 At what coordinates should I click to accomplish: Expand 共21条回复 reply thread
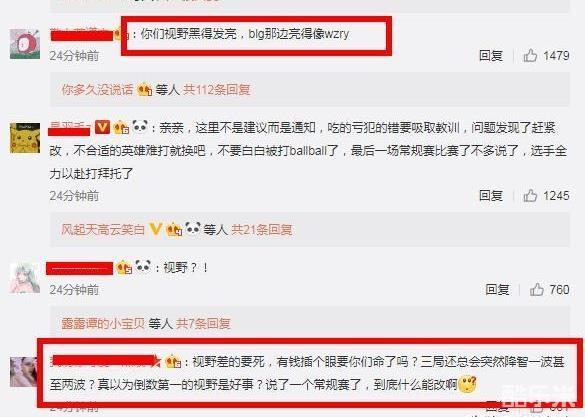262,229
